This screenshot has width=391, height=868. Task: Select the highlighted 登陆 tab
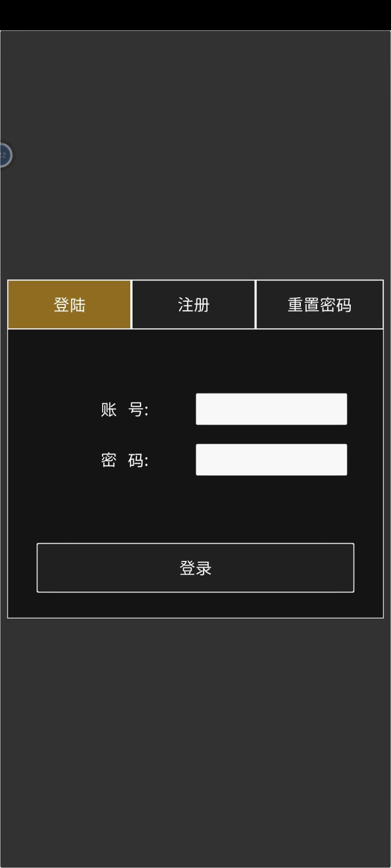pyautogui.click(x=70, y=304)
